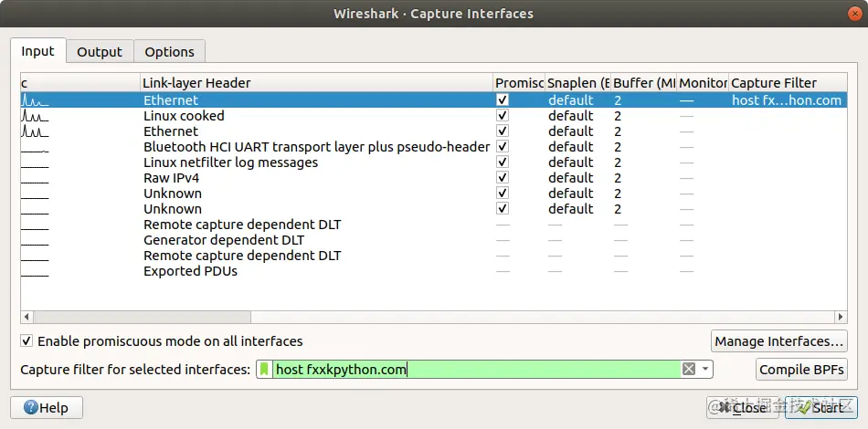Click the scrollbar right arrow
Viewport: 868px width, 429px height.
click(841, 318)
